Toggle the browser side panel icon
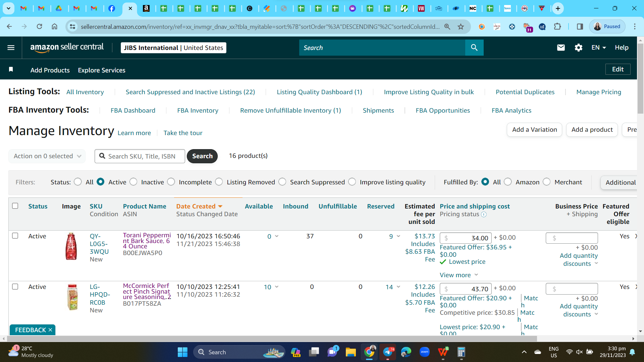Viewport: 644px width, 362px height. [x=580, y=26]
